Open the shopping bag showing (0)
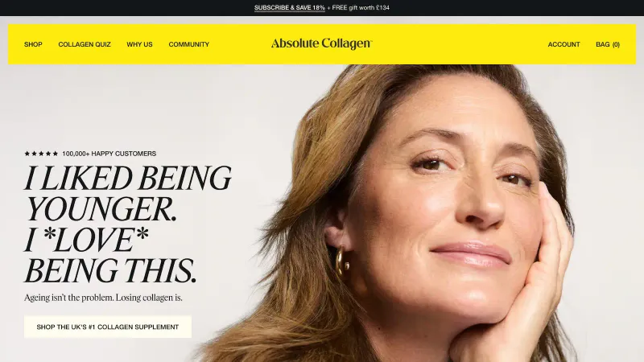This screenshot has height=362, width=644. pos(608,44)
